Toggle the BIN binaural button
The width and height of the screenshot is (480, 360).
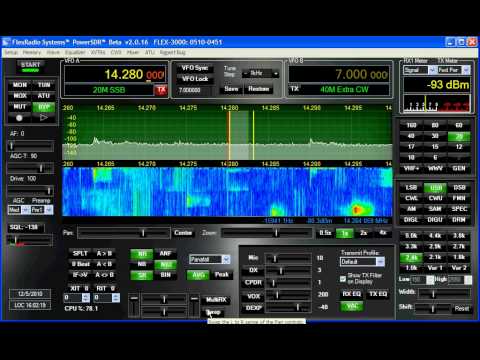[x=165, y=275]
